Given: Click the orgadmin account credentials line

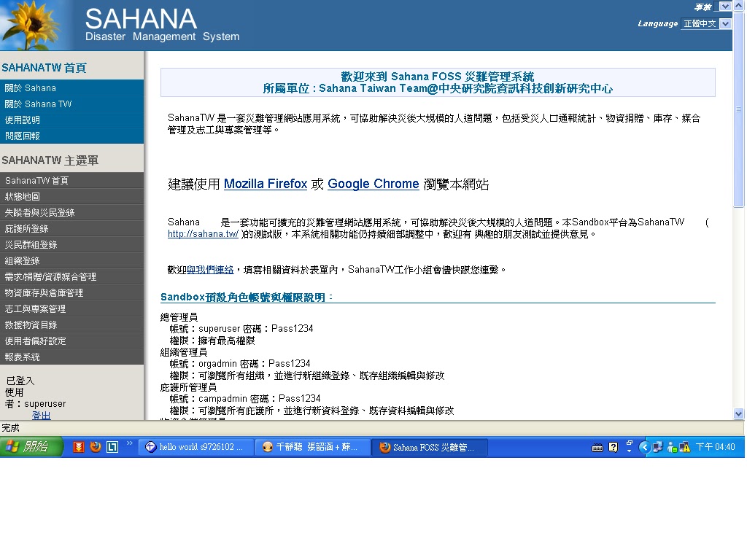Looking at the screenshot, I should (x=240, y=363).
